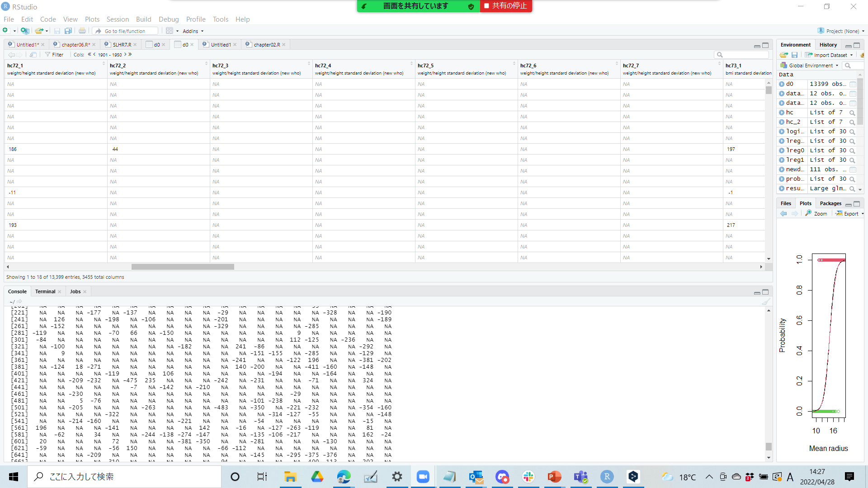The height and width of the screenshot is (488, 868).
Task: Open the Import Dataset dropdown
Action: 830,55
